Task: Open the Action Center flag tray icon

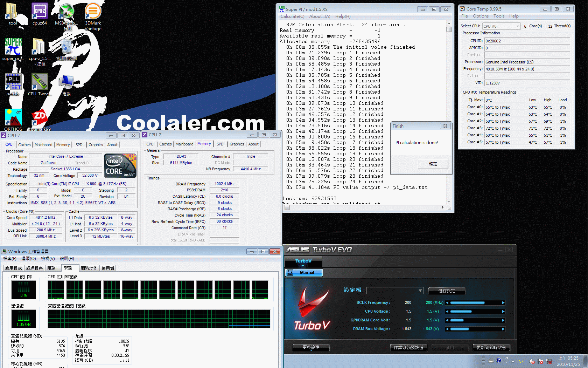Action: (x=540, y=361)
